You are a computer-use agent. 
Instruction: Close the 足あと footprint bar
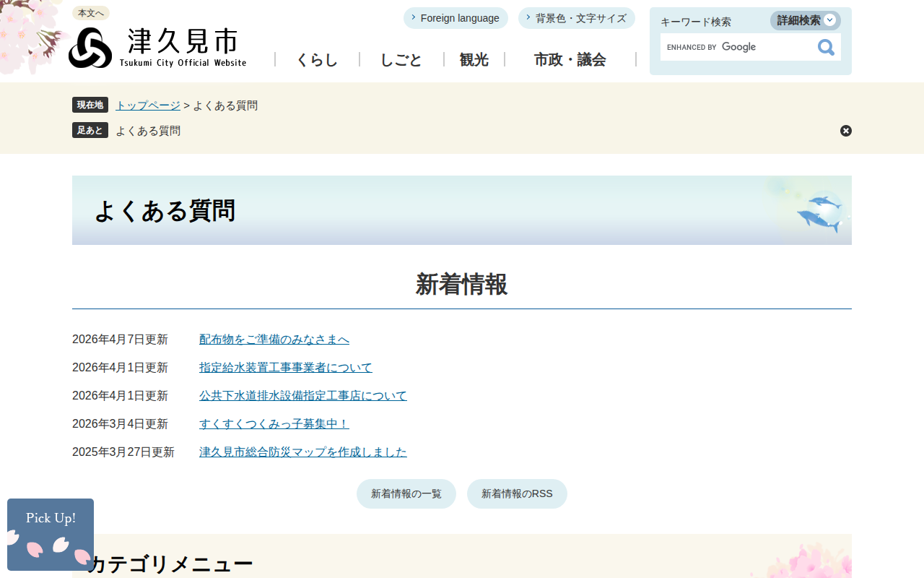(846, 131)
